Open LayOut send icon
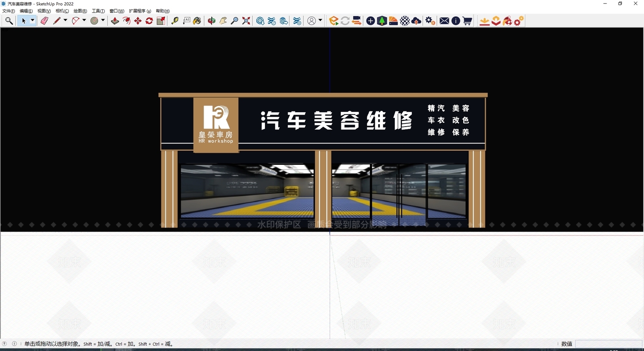 (284, 21)
